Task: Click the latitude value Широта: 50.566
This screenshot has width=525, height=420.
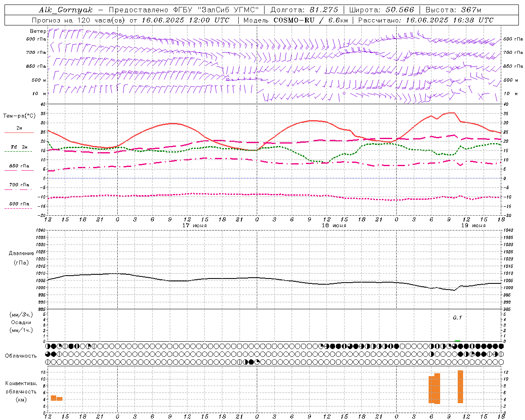Action: coord(381,10)
